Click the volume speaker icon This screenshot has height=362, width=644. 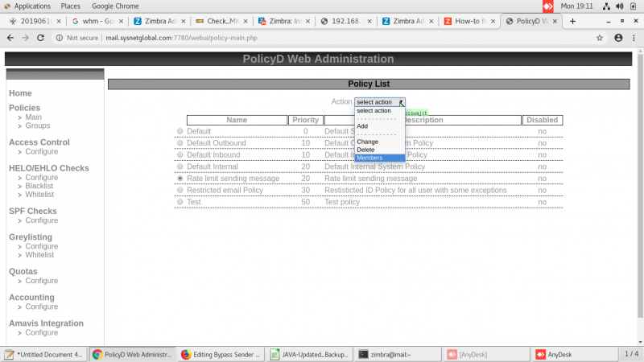[x=620, y=6]
